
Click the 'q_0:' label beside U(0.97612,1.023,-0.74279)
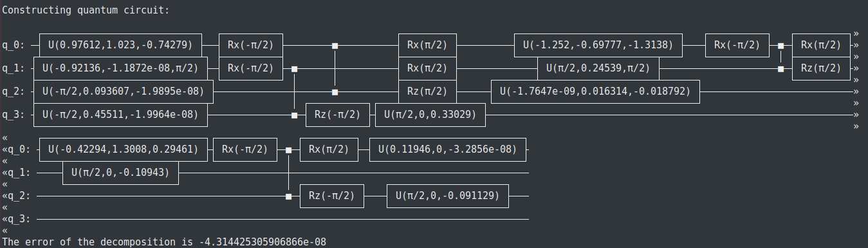click(x=14, y=45)
